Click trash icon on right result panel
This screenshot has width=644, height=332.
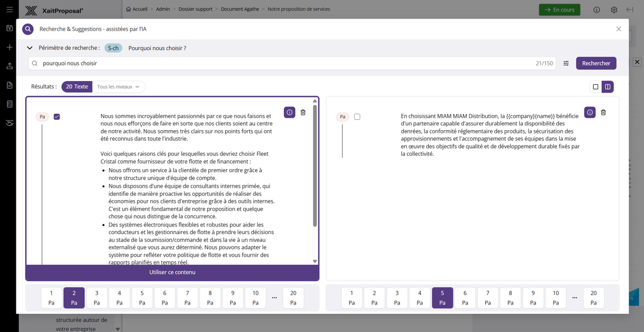point(603,112)
